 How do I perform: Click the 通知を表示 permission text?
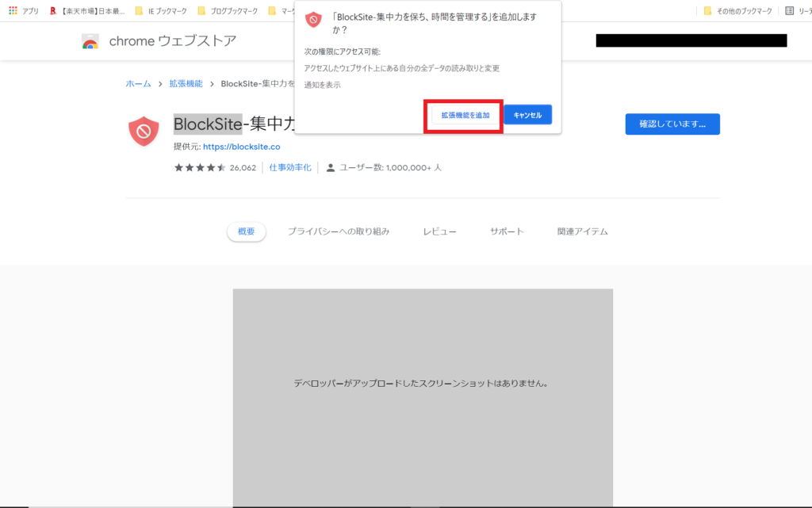[322, 85]
